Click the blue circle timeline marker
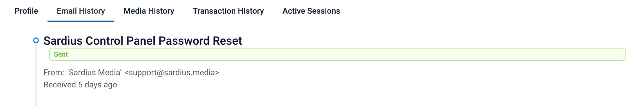Viewport: 644px width, 108px height. click(x=36, y=40)
